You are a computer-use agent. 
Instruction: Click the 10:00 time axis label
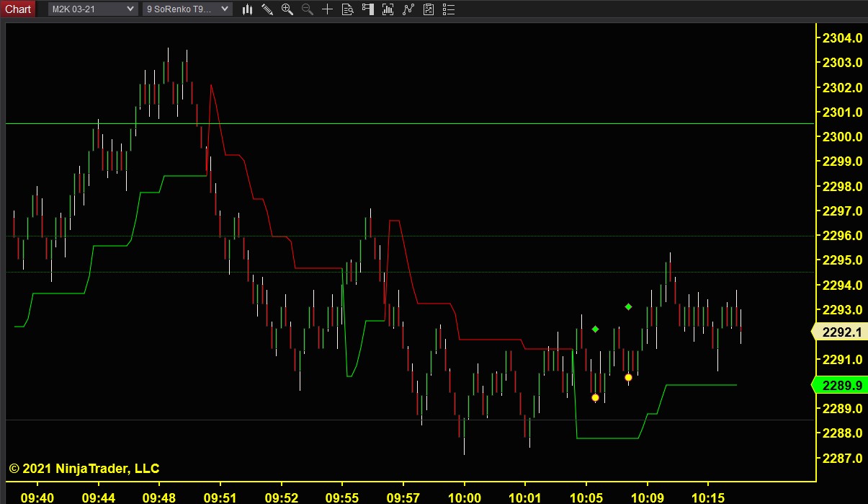pos(464,498)
